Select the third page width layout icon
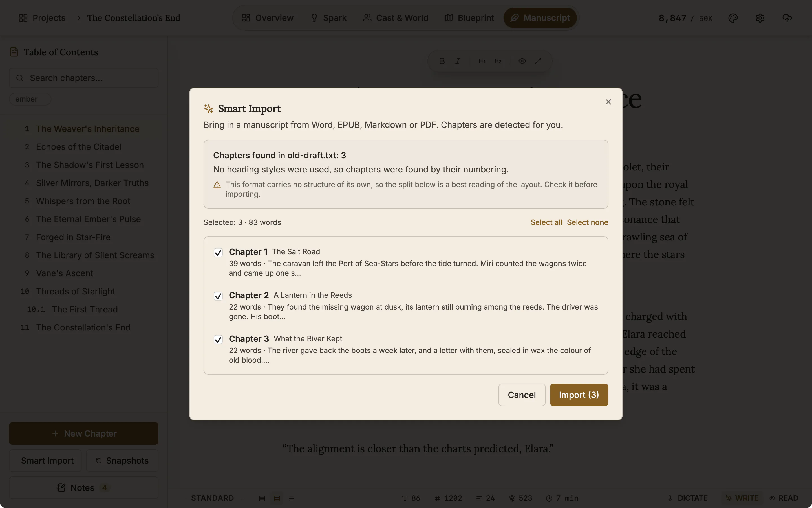 coord(292,498)
